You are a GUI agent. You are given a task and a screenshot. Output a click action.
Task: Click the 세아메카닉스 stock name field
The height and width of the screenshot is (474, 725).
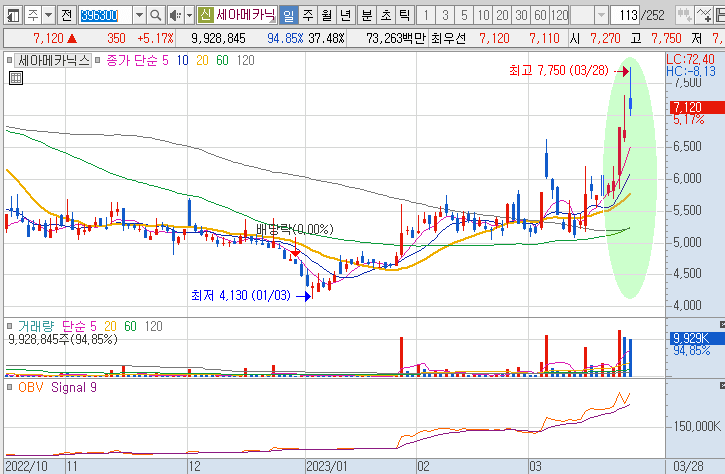point(246,16)
